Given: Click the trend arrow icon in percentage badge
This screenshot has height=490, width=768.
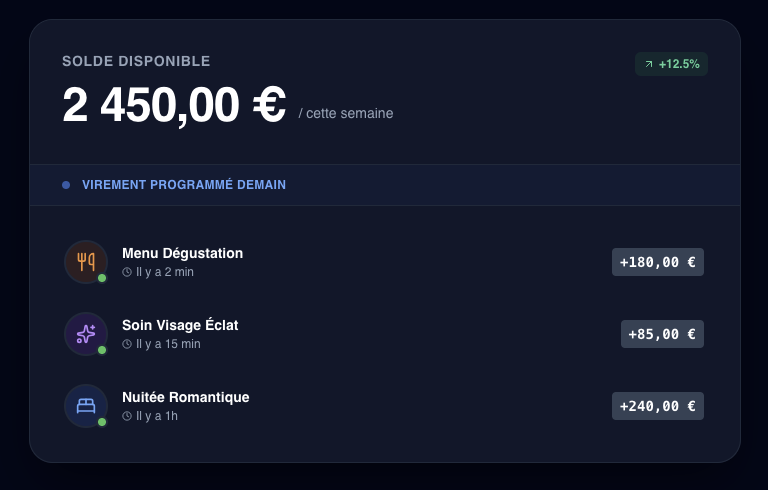Looking at the screenshot, I should (x=649, y=64).
